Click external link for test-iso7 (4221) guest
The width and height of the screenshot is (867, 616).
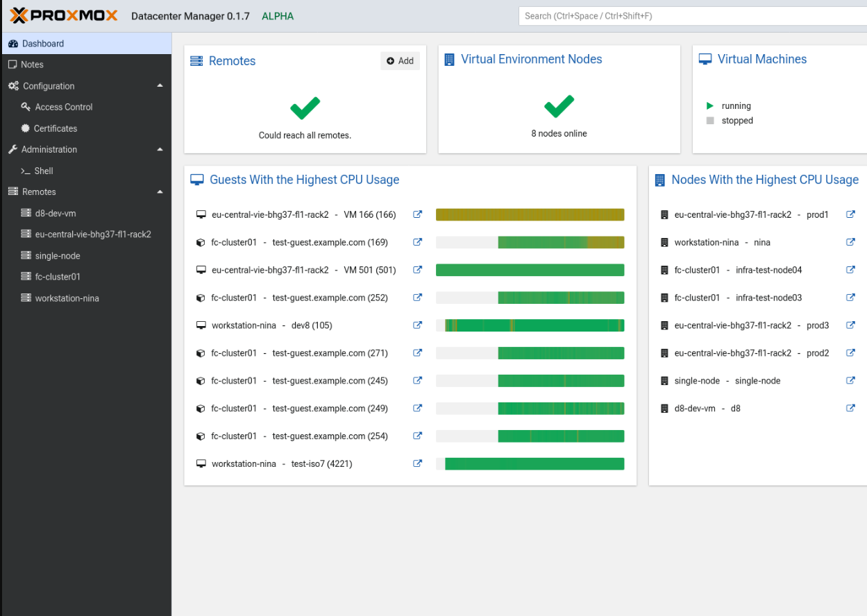tap(418, 464)
